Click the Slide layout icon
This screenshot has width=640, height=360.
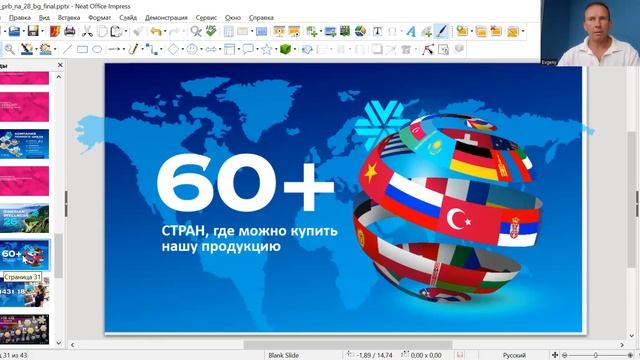point(513,31)
